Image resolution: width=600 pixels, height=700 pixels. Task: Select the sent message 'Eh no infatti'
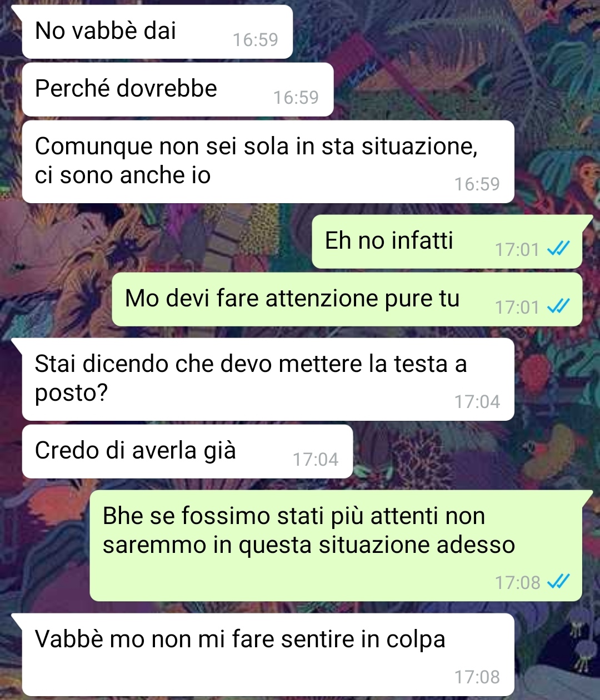point(447,241)
